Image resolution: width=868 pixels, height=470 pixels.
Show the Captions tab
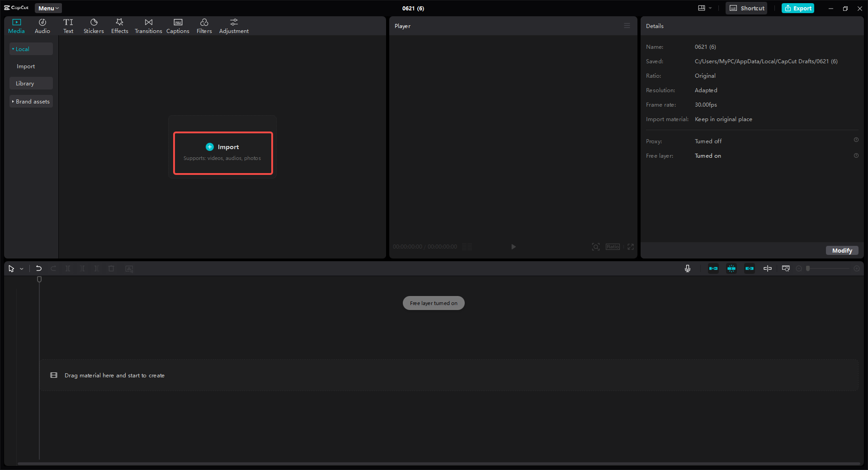[178, 26]
